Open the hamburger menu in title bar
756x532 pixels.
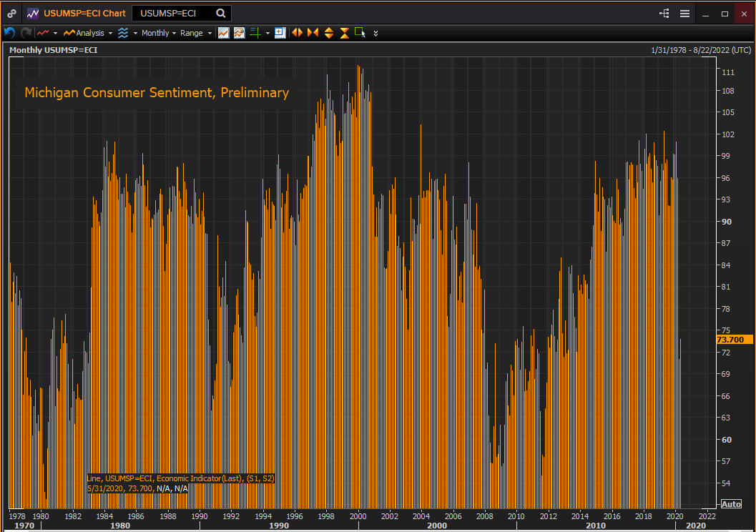point(684,14)
